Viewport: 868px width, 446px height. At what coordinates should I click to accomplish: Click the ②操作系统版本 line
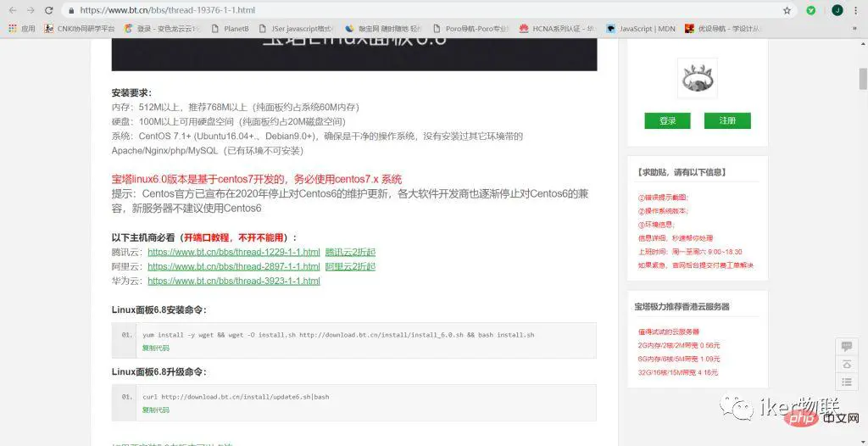click(663, 211)
